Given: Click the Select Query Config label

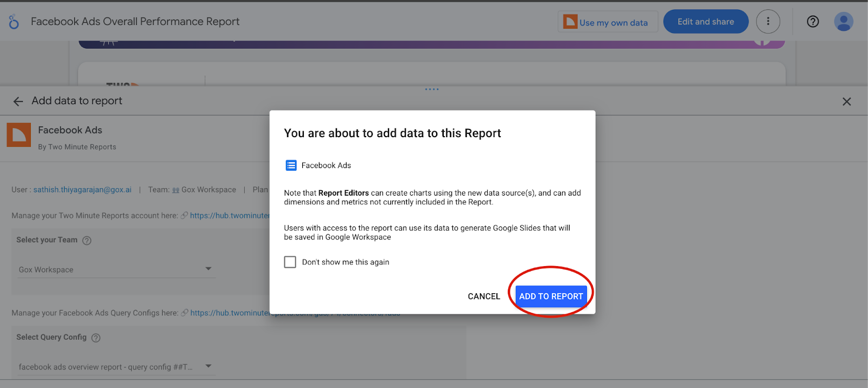Looking at the screenshot, I should [52, 337].
